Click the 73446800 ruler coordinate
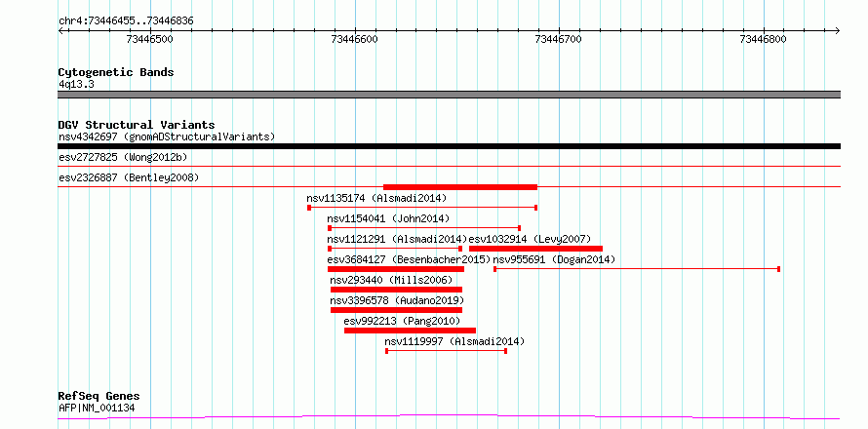Screen dimensions: 868x429 763,39
